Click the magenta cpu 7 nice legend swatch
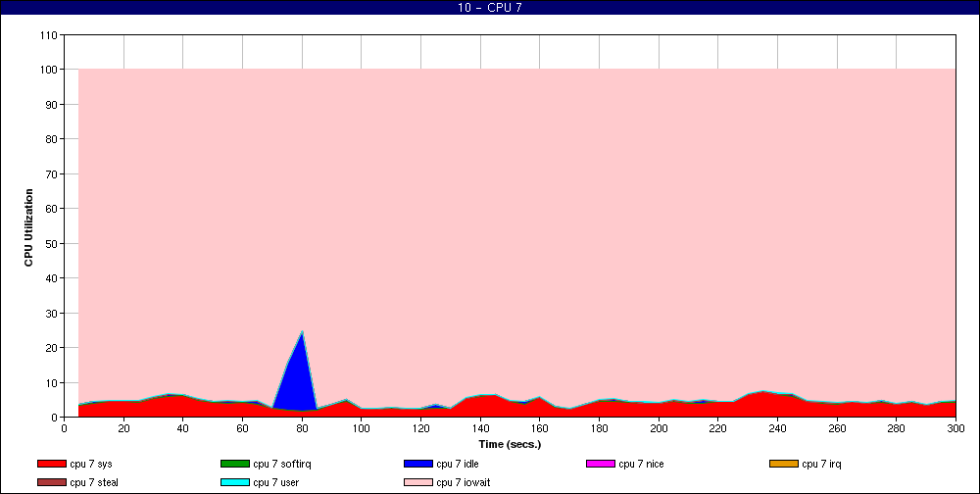 click(x=600, y=464)
